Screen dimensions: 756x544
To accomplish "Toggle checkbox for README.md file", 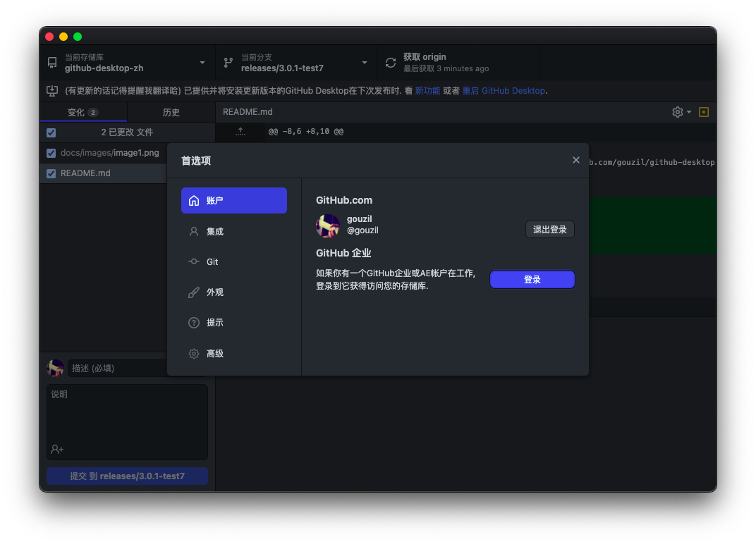I will [51, 173].
